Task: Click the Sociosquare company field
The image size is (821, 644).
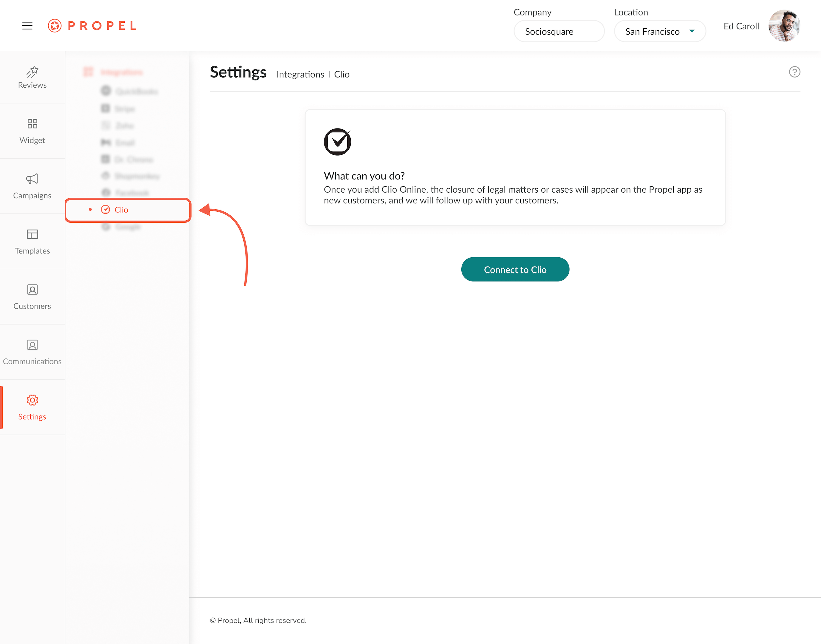Action: (559, 31)
